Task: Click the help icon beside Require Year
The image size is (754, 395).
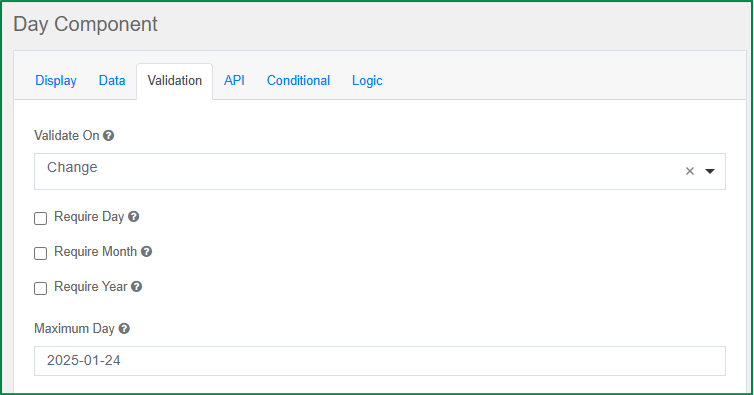Action: pyautogui.click(x=137, y=287)
